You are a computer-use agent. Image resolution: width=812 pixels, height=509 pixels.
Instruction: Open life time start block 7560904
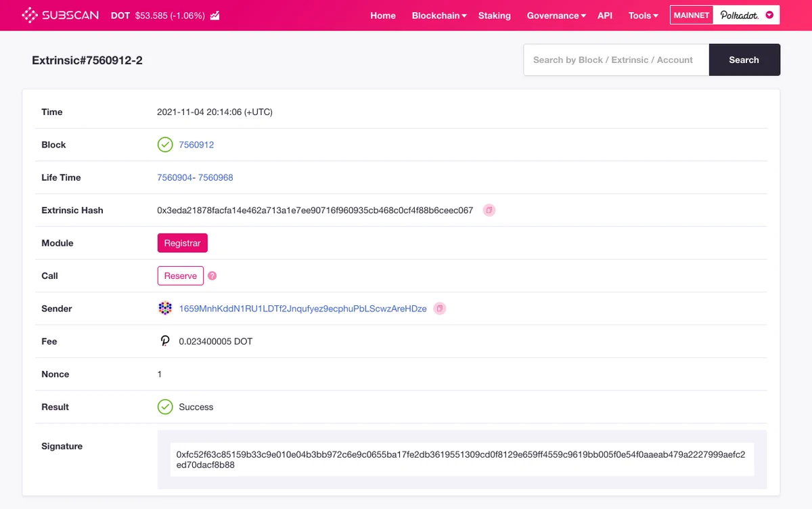pos(175,177)
